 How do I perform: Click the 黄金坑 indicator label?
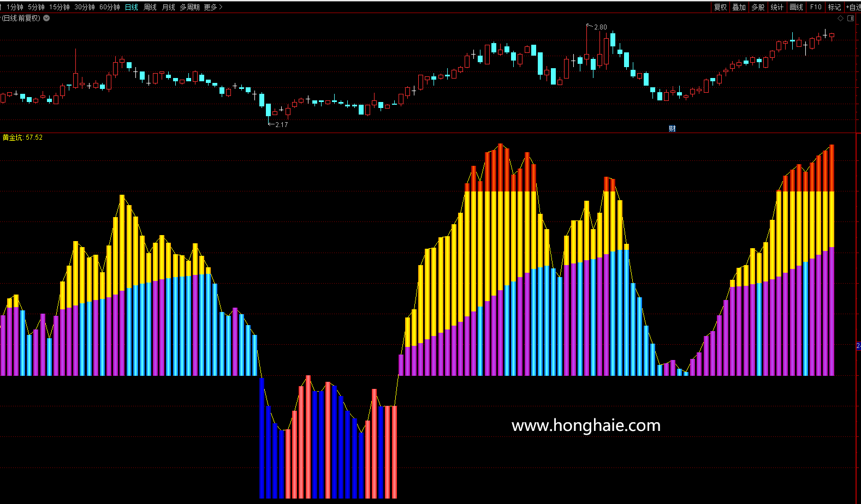(13, 137)
